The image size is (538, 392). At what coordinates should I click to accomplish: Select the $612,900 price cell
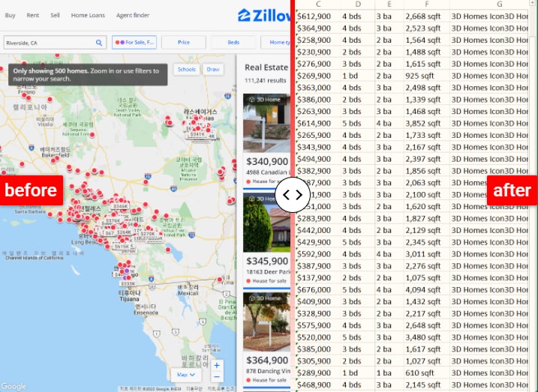click(x=318, y=16)
